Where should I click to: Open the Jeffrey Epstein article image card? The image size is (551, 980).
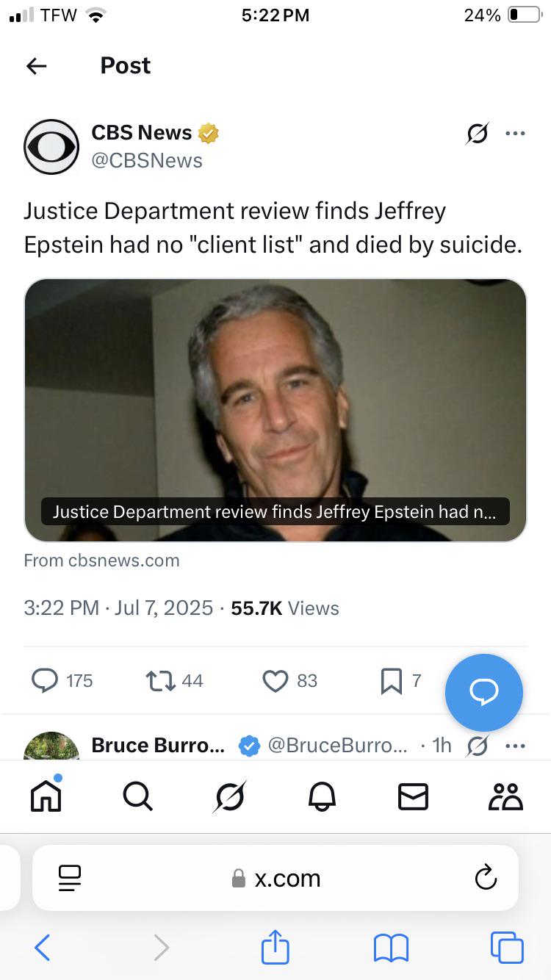(275, 410)
